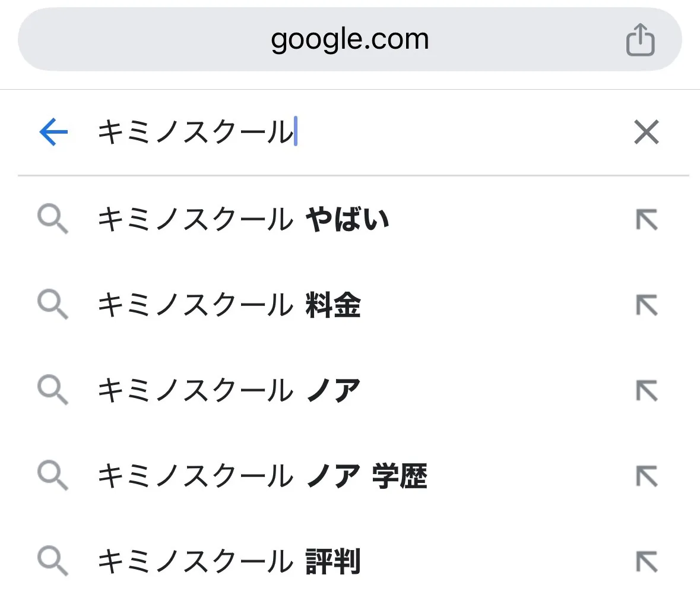Tap magnifier icon beside 評判 suggestion
Image resolution: width=700 pixels, height=597 pixels.
tap(53, 562)
